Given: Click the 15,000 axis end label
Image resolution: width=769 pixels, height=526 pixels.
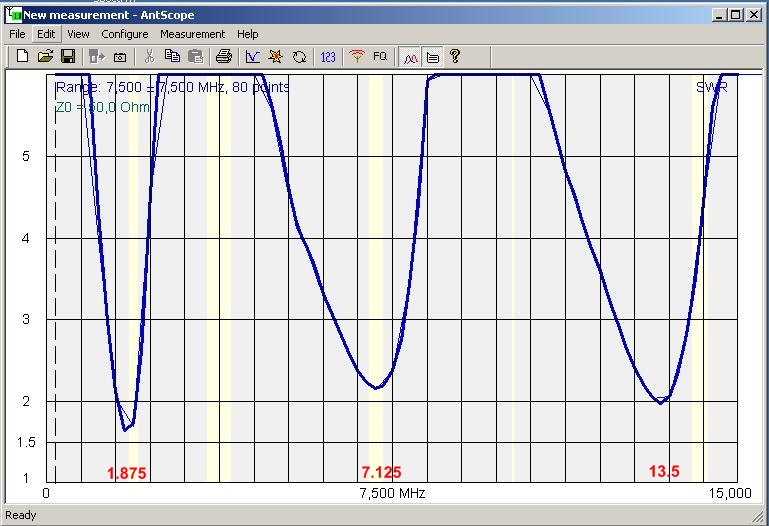Looking at the screenshot, I should tap(730, 493).
